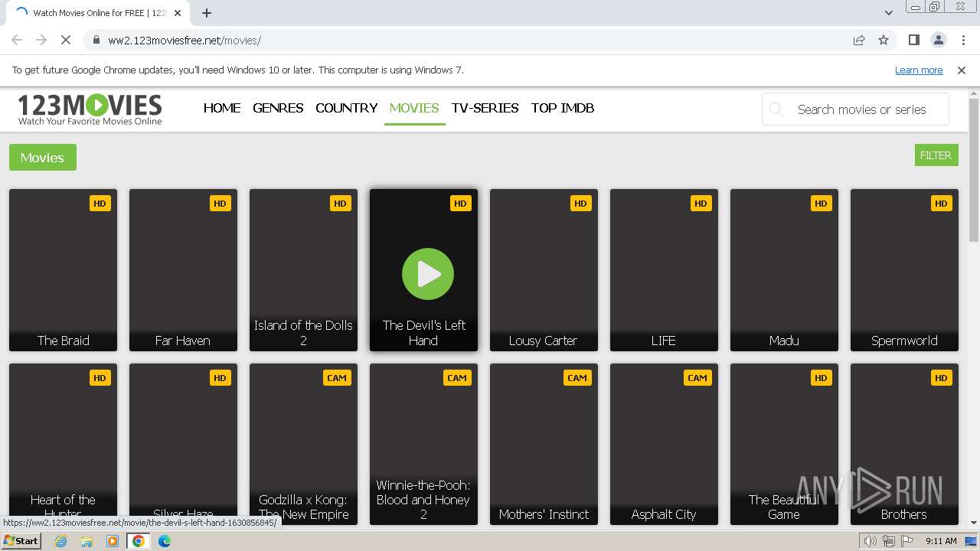Screen dimensions: 980x551
Task: Bookmark this page with star icon
Action: tap(884, 41)
